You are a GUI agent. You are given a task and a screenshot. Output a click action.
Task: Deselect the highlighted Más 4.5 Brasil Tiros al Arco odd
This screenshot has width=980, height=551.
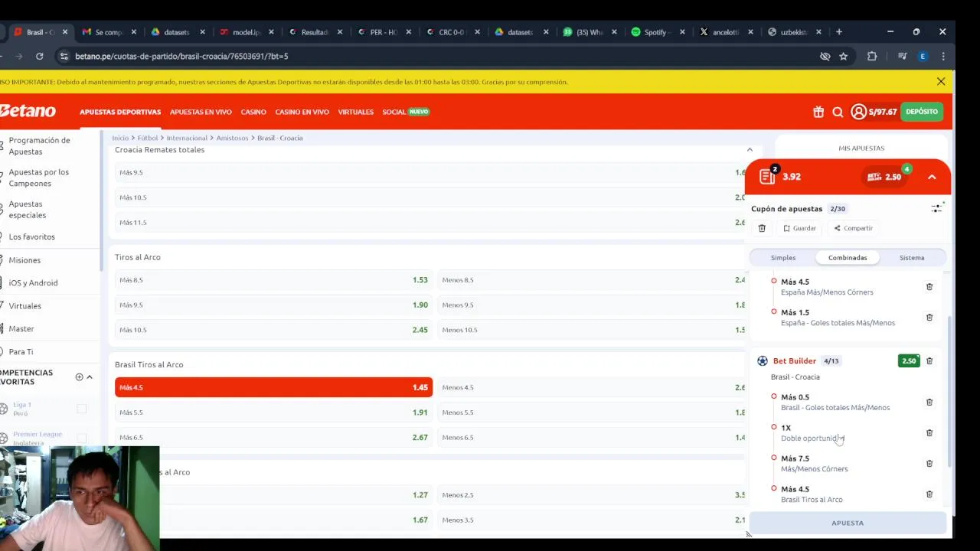pos(273,387)
